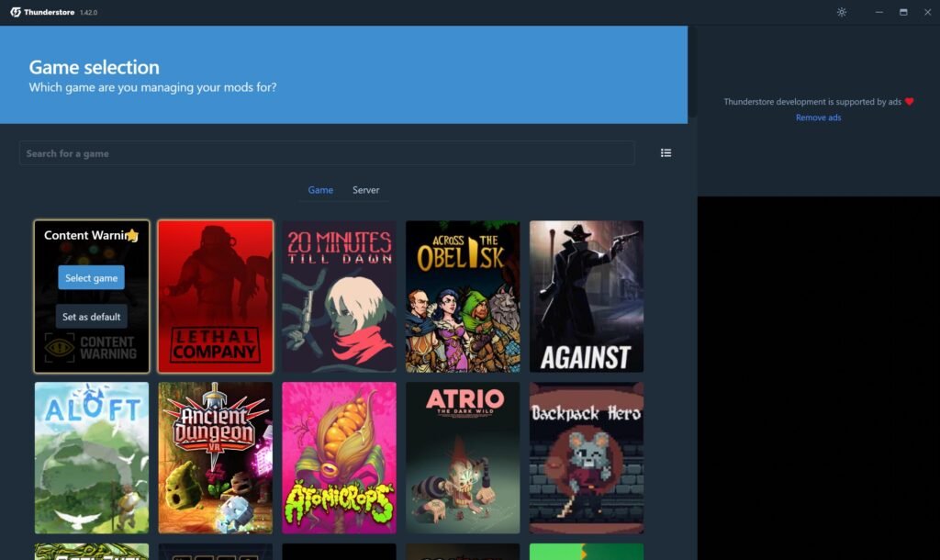Toggle favorite star on Content Warning
The width and height of the screenshot is (940, 560).
[x=132, y=235]
